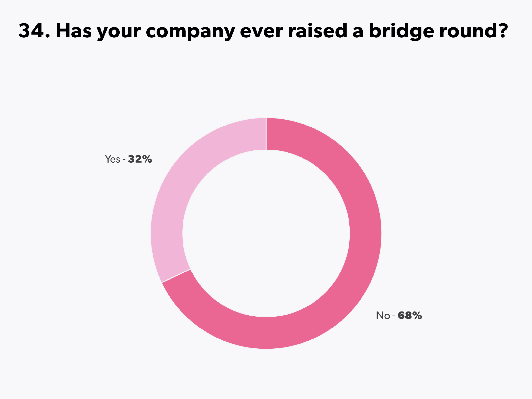Click the top divider line between donut segments
The width and height of the screenshot is (532, 399).
(x=266, y=134)
